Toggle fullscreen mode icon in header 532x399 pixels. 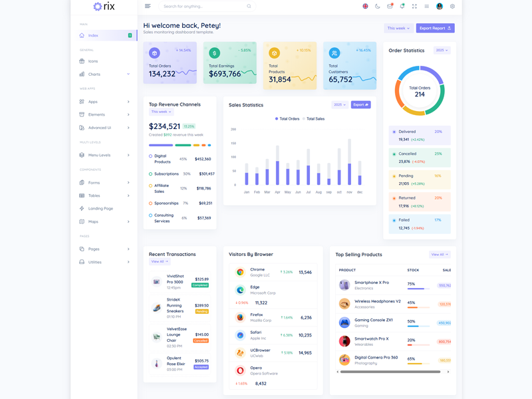click(414, 6)
